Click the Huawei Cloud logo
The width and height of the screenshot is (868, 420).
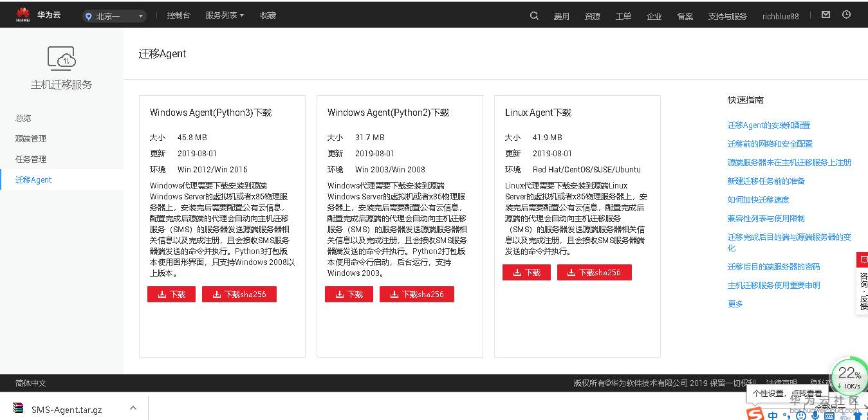pos(39,14)
